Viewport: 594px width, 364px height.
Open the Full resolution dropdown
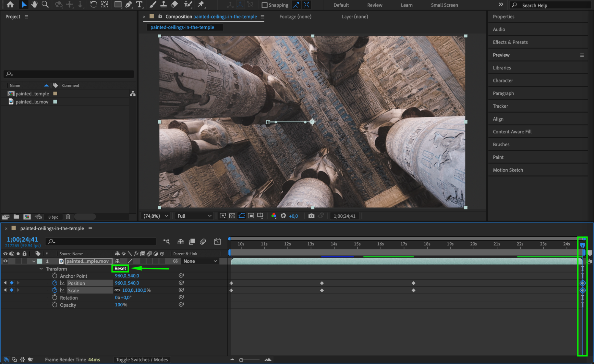coord(194,216)
